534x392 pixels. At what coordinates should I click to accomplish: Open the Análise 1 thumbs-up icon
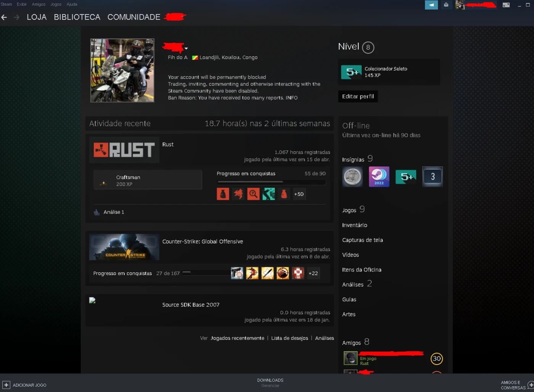tap(97, 212)
